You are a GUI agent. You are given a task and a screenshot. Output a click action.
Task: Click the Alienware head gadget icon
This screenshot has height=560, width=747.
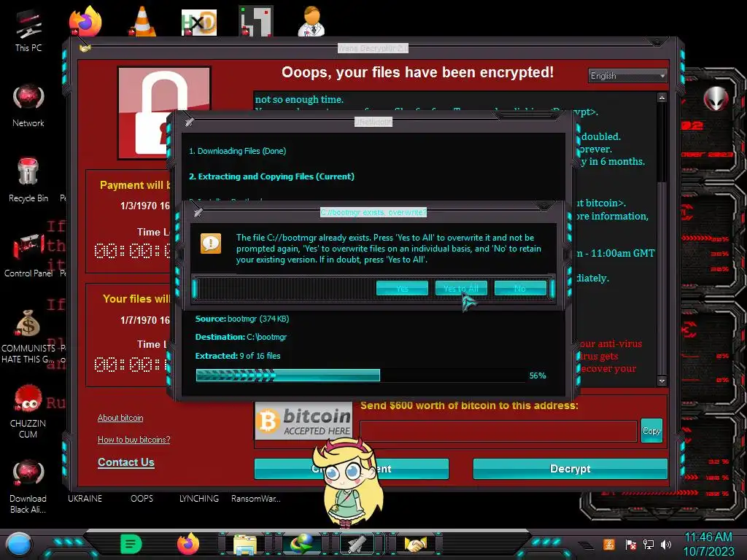[716, 98]
